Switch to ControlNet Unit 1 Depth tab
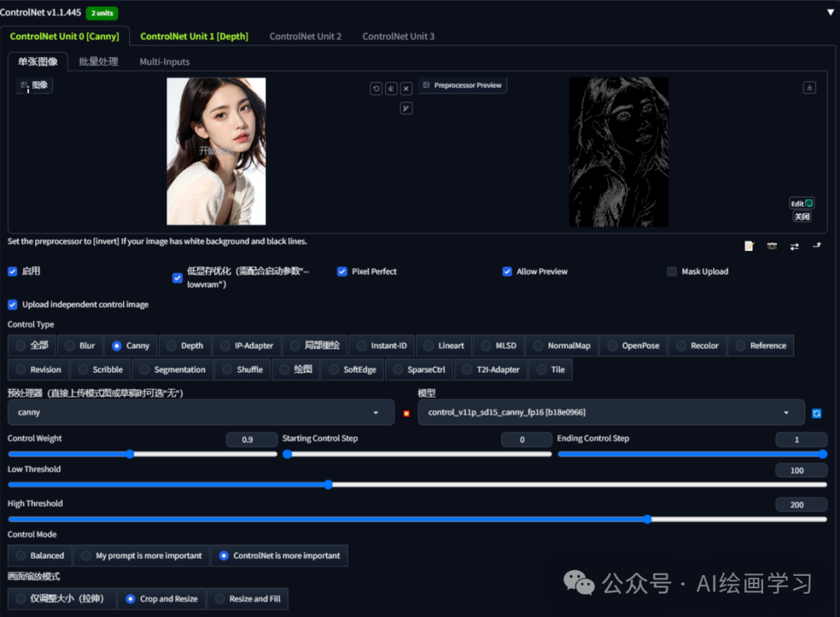Screen dimensions: 840x617 (x=194, y=36)
